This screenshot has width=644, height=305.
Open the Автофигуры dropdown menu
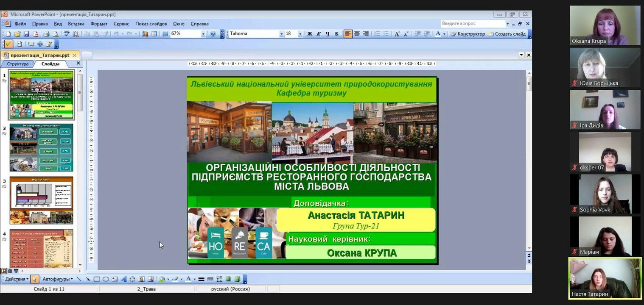(x=58, y=279)
